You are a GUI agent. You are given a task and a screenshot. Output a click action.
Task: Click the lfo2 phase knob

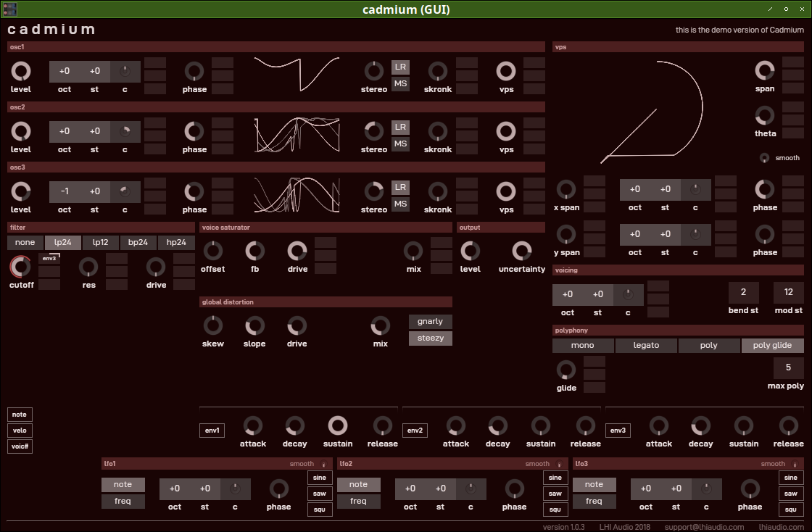click(514, 489)
